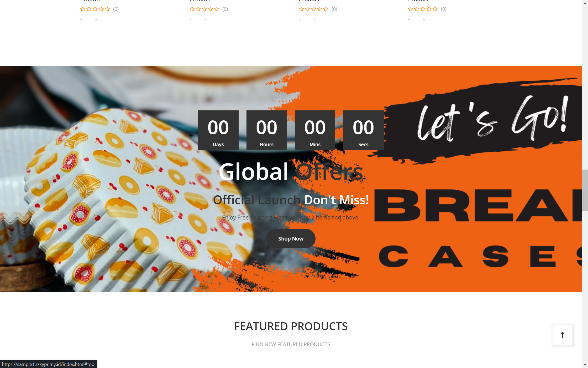
Task: Open first product's (0) review count
Action: 116,9
